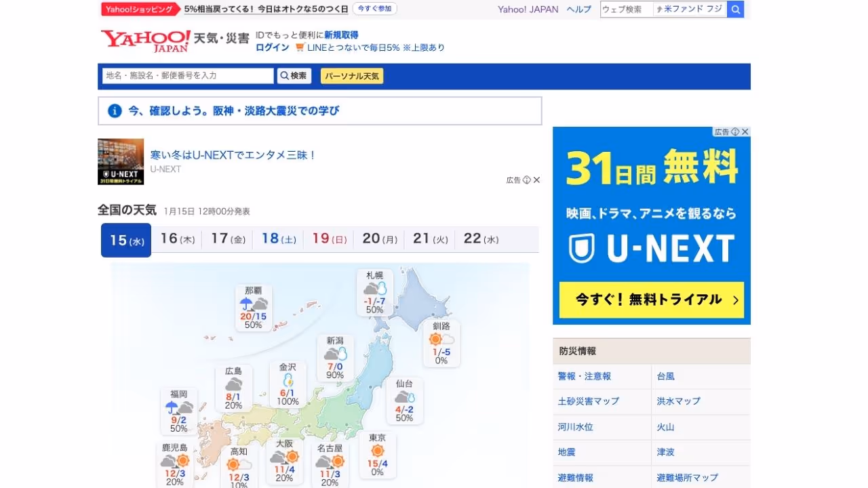
Task: Focus the place name search input field
Action: pos(188,76)
